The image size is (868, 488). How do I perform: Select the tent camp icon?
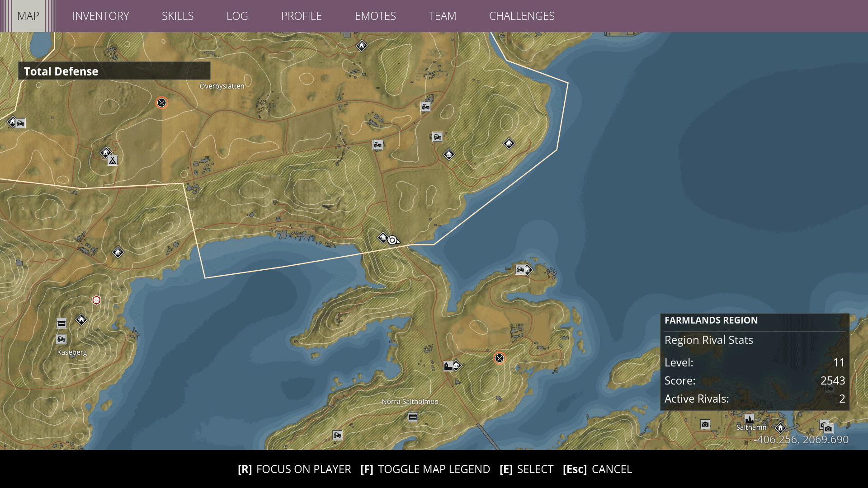coord(113,160)
